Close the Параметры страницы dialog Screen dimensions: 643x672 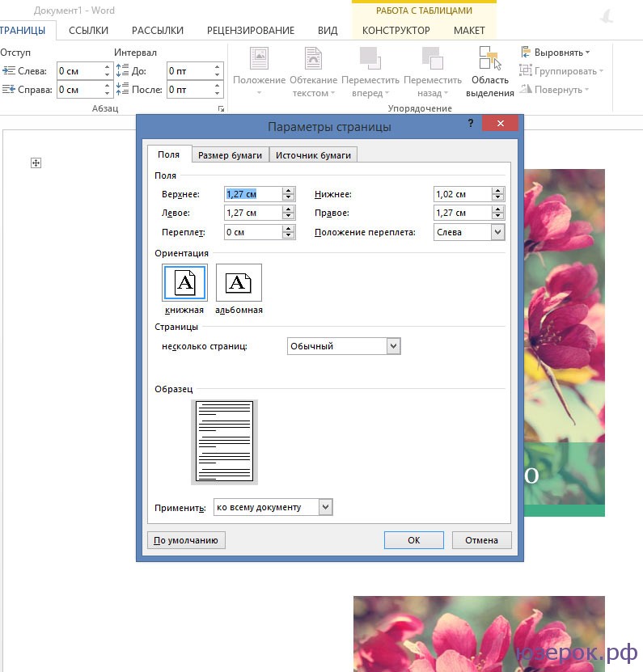tap(501, 124)
